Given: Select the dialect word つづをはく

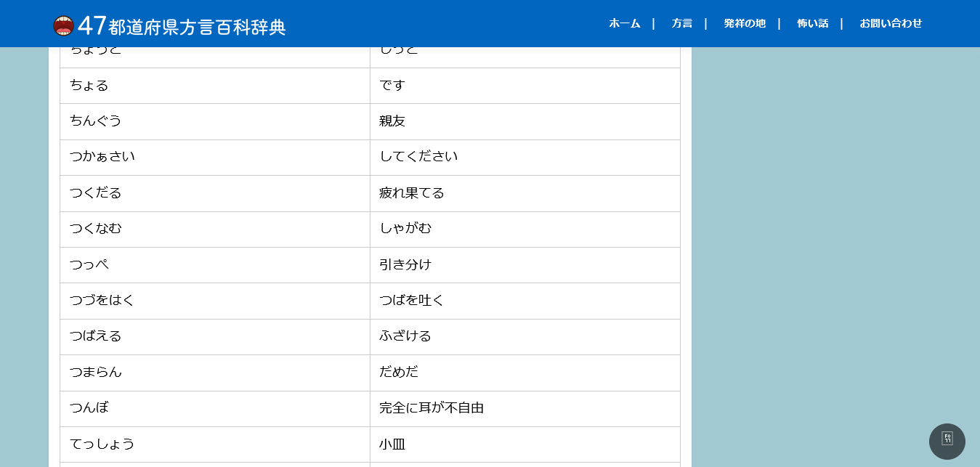Looking at the screenshot, I should (102, 301).
